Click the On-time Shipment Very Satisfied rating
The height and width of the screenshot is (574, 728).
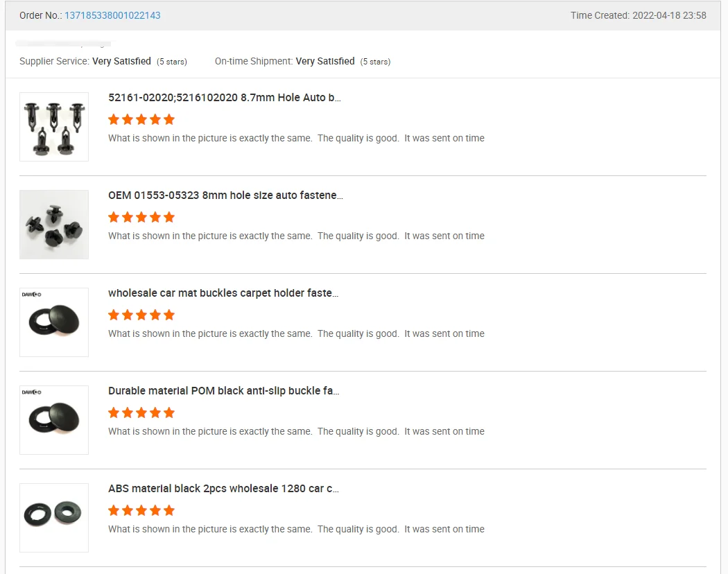[325, 62]
